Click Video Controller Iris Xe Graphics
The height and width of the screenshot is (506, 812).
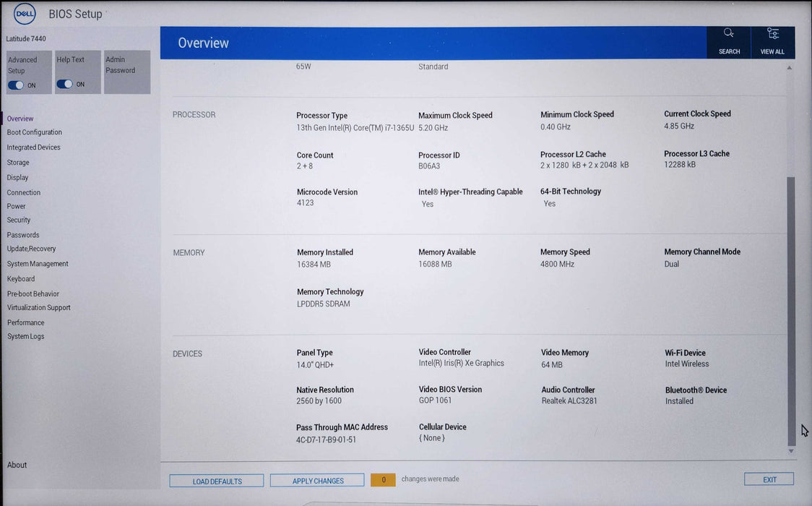point(461,363)
